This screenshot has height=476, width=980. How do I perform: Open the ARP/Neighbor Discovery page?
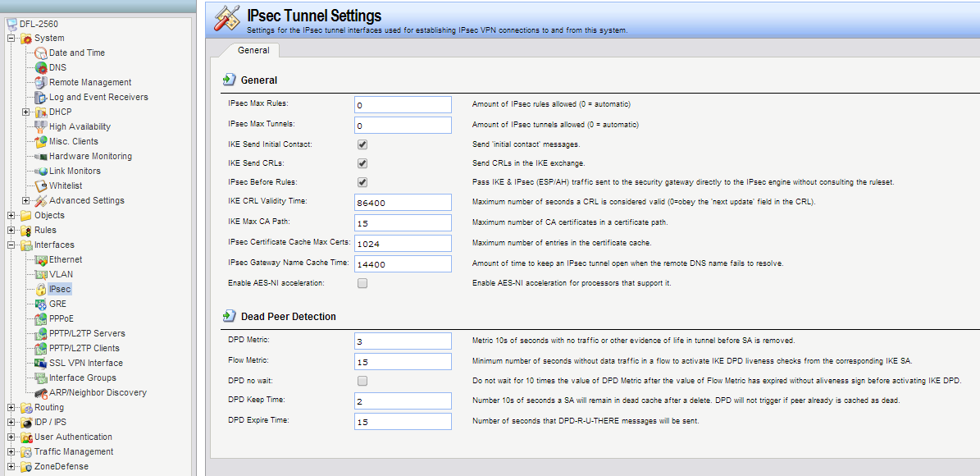pos(98,393)
